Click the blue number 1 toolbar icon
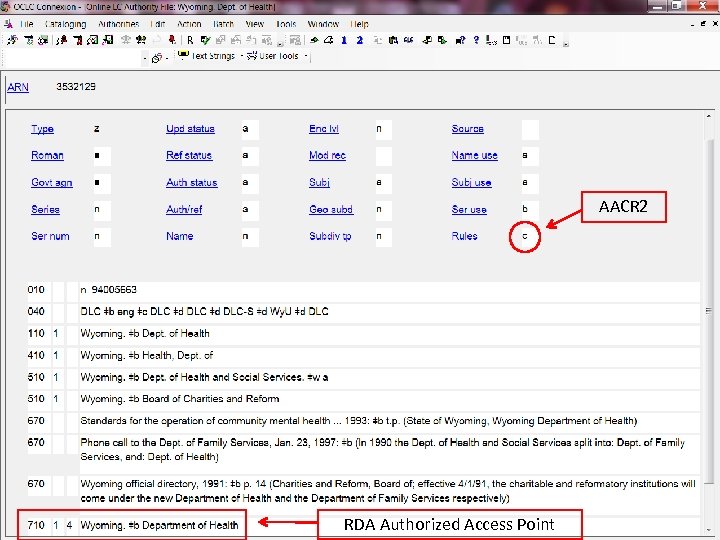Screen dimensions: 720x540 [344, 40]
